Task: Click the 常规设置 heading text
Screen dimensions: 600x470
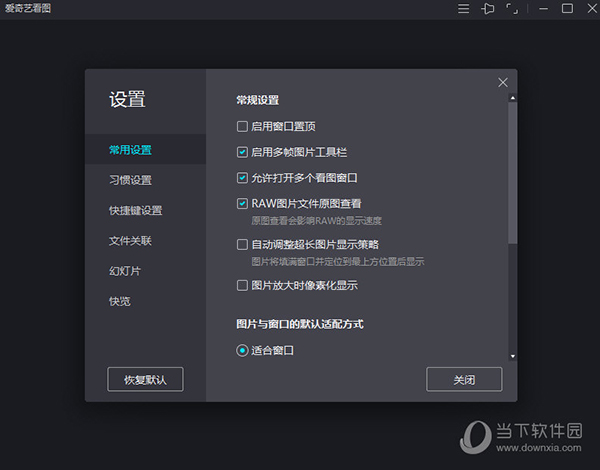Action: [258, 100]
